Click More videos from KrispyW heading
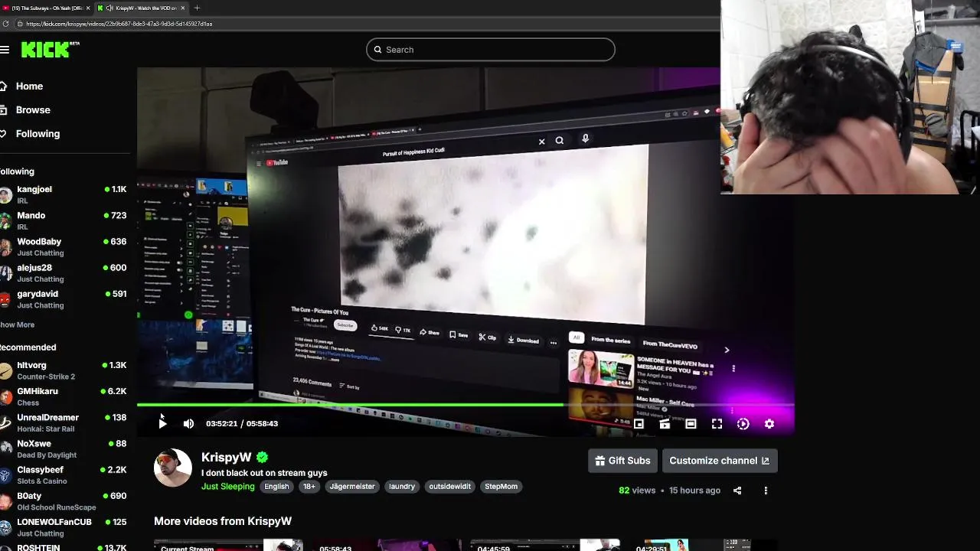The image size is (980, 551). tap(223, 521)
